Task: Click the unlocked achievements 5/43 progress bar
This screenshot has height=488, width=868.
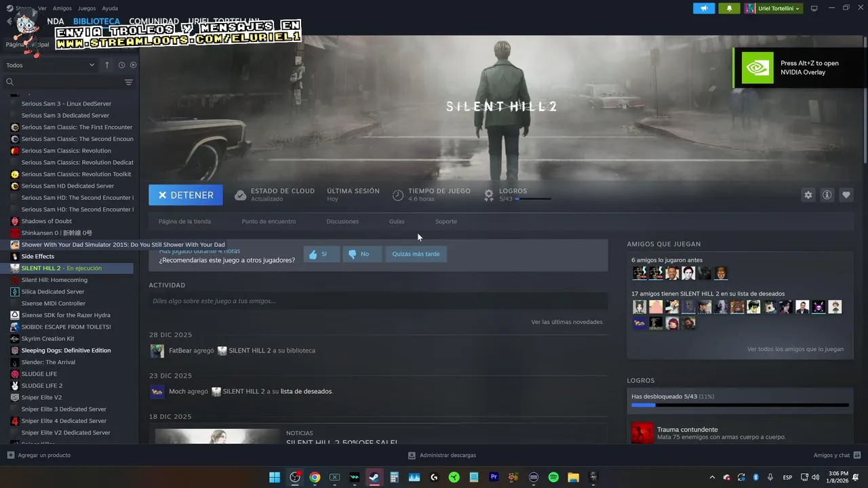Action: click(740, 405)
